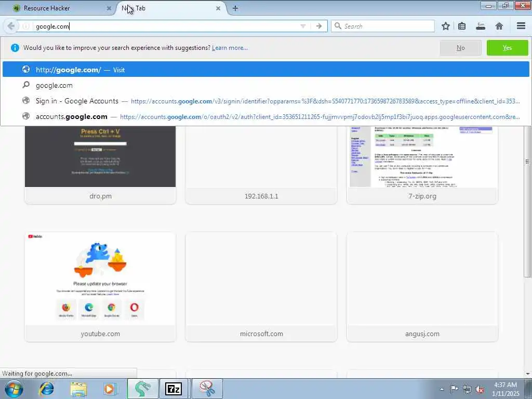Click the Action Center flag icon
Image resolution: width=532 pixels, height=399 pixels.
(x=454, y=389)
